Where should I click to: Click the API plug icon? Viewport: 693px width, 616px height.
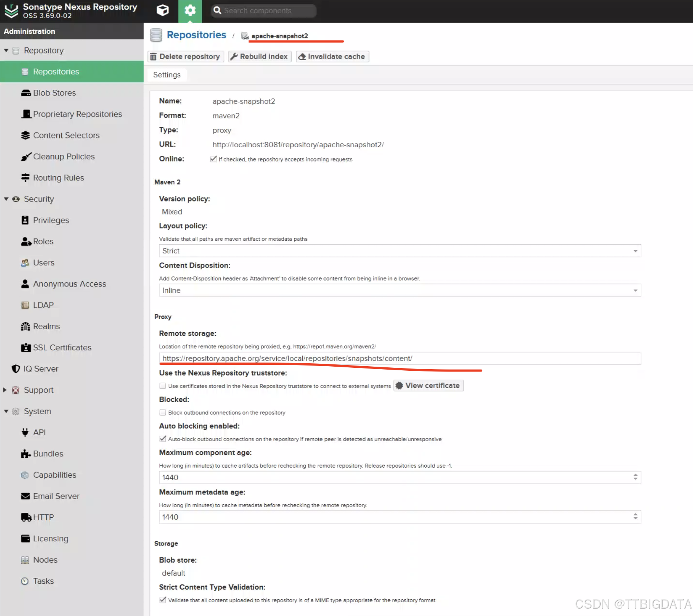[x=25, y=432]
